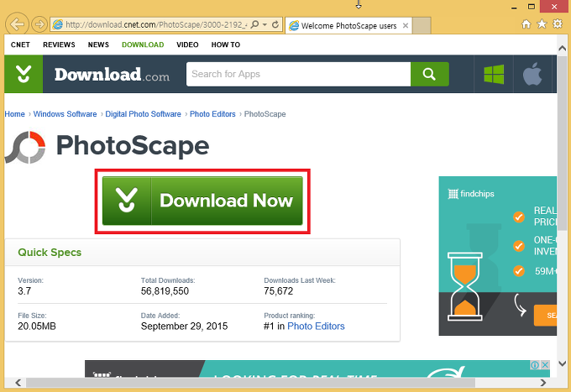This screenshot has height=392, width=571.
Task: Close the Welcome PhotoScape users tab
Action: tap(406, 25)
